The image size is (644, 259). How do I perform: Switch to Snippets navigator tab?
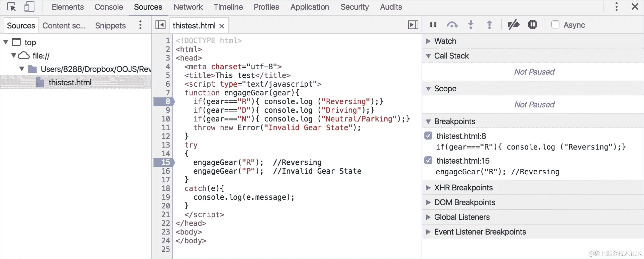pyautogui.click(x=110, y=26)
